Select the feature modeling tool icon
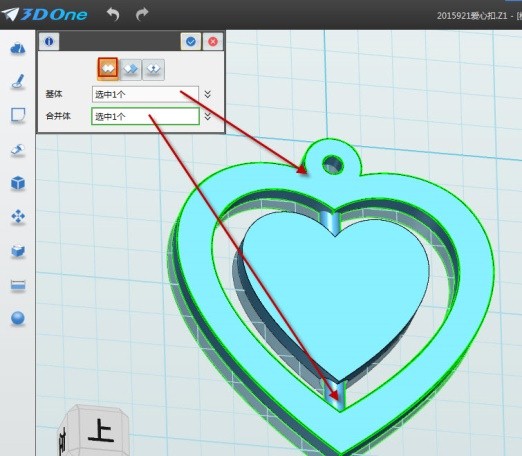 tap(18, 150)
